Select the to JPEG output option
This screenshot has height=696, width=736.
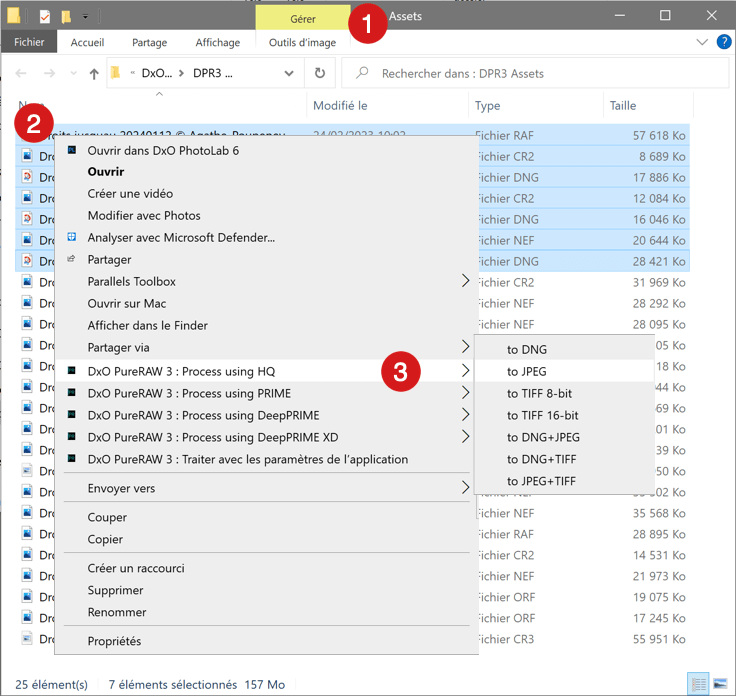564,372
